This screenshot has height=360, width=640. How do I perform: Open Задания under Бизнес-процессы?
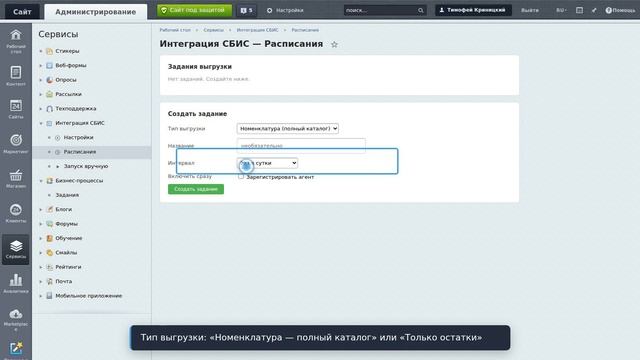(67, 195)
